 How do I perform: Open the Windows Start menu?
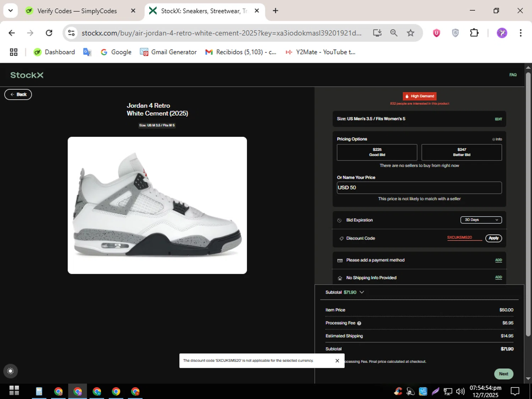(14, 390)
